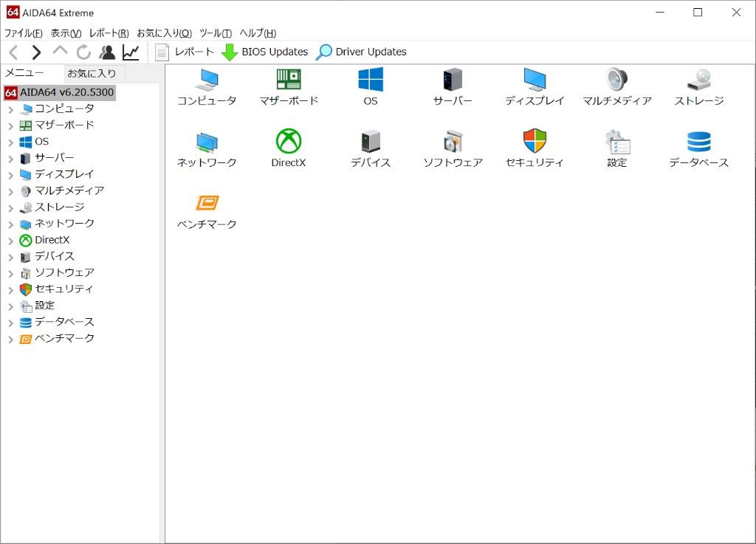This screenshot has width=756, height=544.
Task: Open the データベース icon in main pane
Action: pos(698,141)
